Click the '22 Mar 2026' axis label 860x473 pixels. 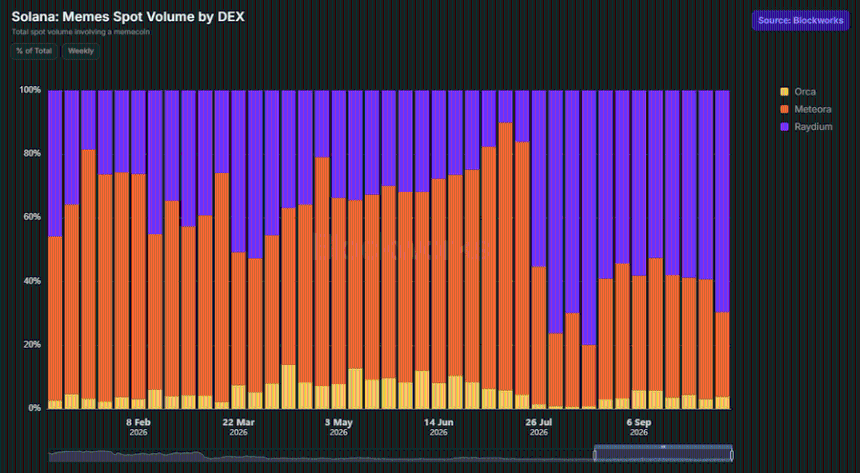[239, 427]
